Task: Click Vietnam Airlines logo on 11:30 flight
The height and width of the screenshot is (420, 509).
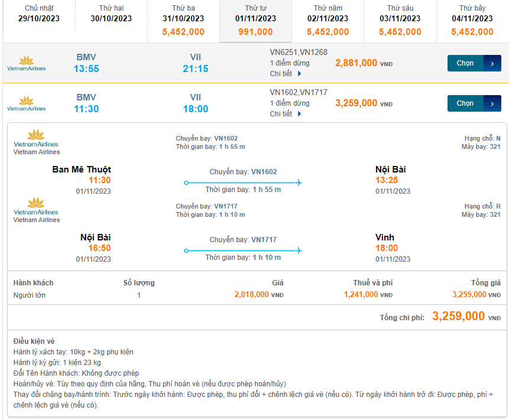Action: (x=26, y=103)
